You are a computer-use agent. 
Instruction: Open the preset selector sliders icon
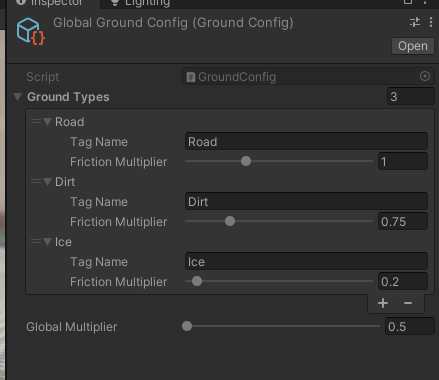415,22
